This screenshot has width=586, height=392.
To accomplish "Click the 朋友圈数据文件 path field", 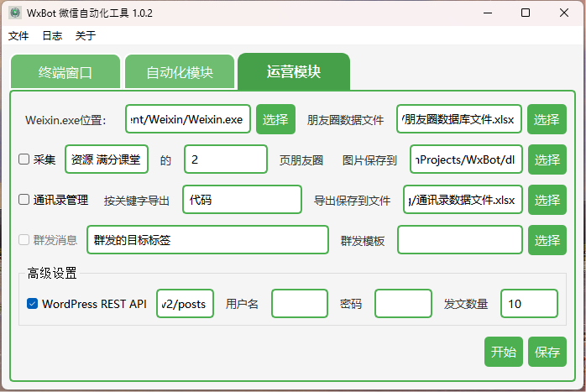I will click(459, 119).
